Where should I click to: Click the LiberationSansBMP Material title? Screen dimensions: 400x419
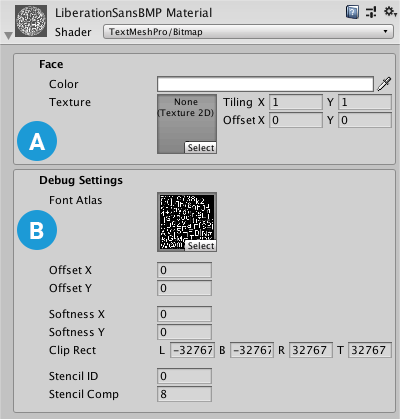coord(133,13)
